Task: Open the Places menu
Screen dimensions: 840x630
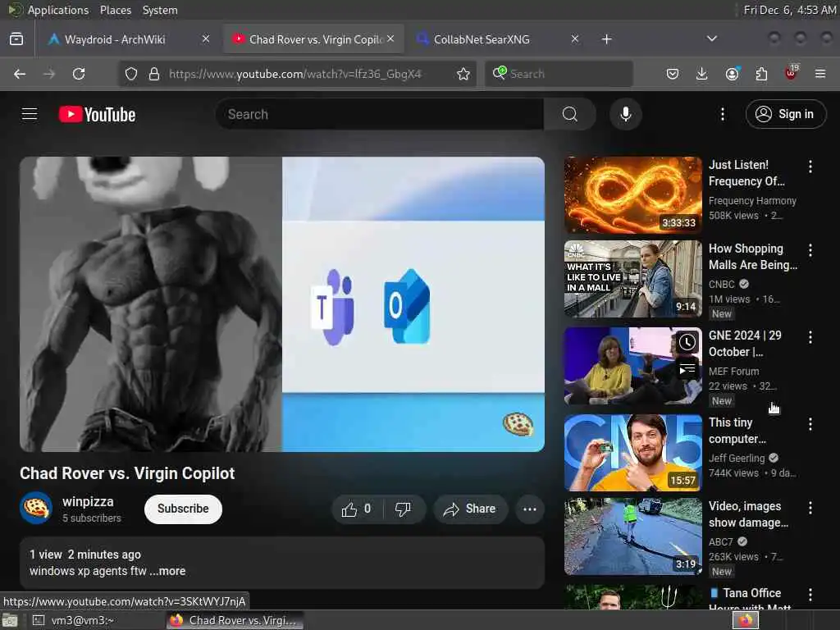Action: click(115, 10)
